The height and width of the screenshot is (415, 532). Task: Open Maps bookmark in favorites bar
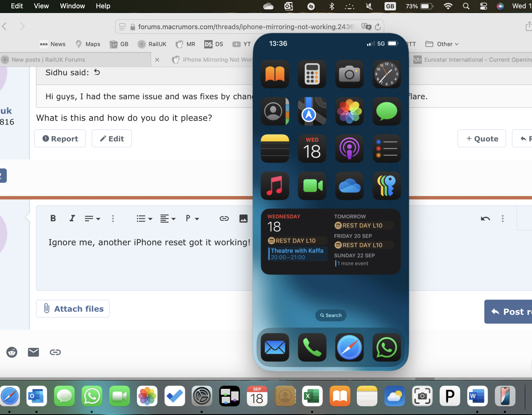pos(88,44)
